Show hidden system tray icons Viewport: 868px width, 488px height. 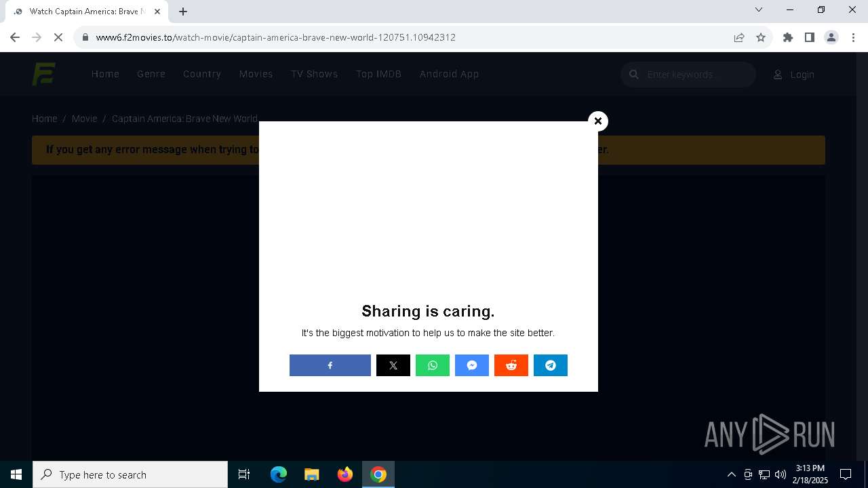[732, 474]
